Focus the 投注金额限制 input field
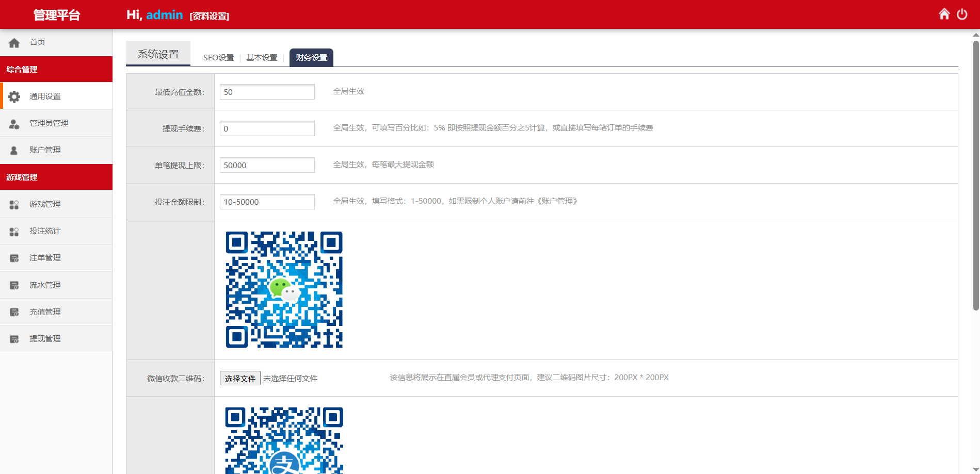980x474 pixels. [267, 202]
